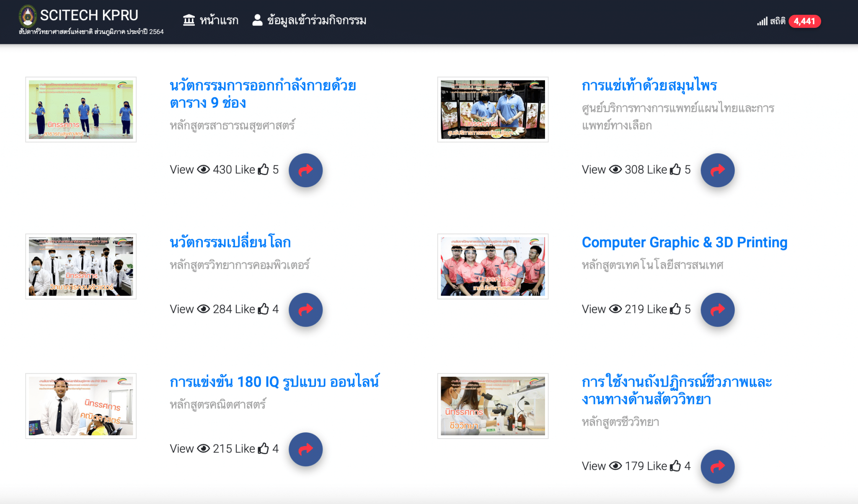Open the Computer Graphic & 3D Printing title link
Viewport: 858px width, 504px height.
pyautogui.click(x=685, y=242)
